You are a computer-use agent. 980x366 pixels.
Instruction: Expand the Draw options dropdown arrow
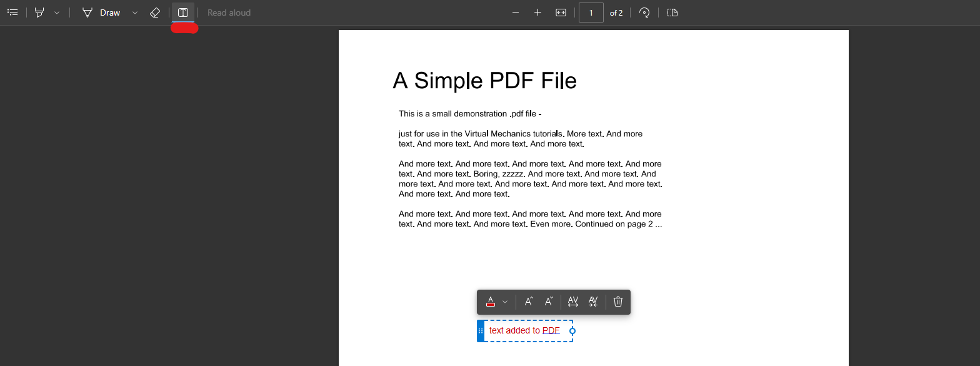click(x=135, y=13)
